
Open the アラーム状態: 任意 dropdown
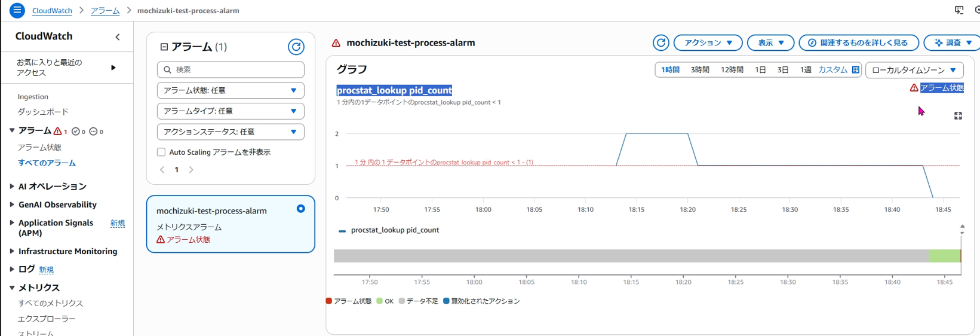[x=231, y=90]
